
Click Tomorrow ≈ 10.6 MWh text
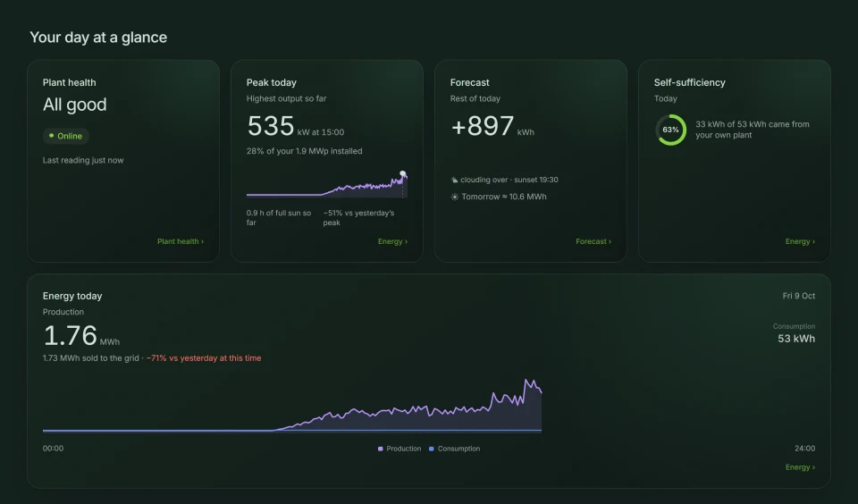[503, 197]
